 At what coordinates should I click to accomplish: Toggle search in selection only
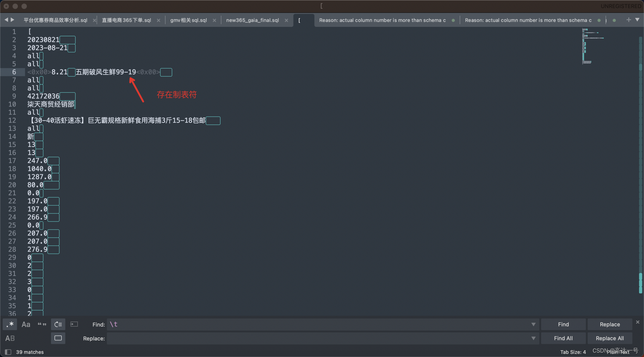(x=74, y=324)
